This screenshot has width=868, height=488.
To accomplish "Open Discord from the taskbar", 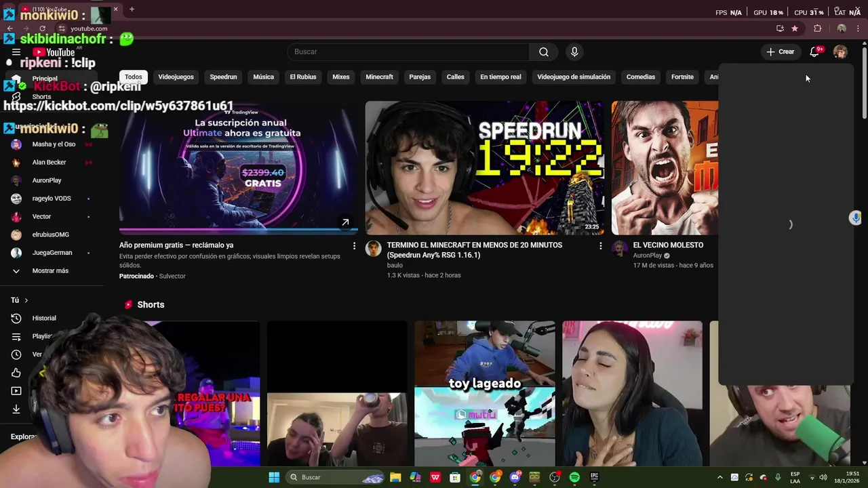I will (x=515, y=477).
